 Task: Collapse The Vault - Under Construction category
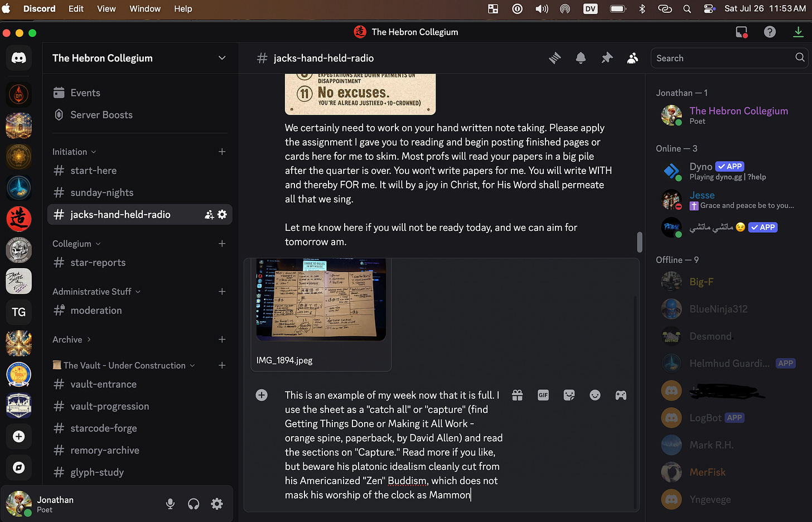[x=124, y=365]
